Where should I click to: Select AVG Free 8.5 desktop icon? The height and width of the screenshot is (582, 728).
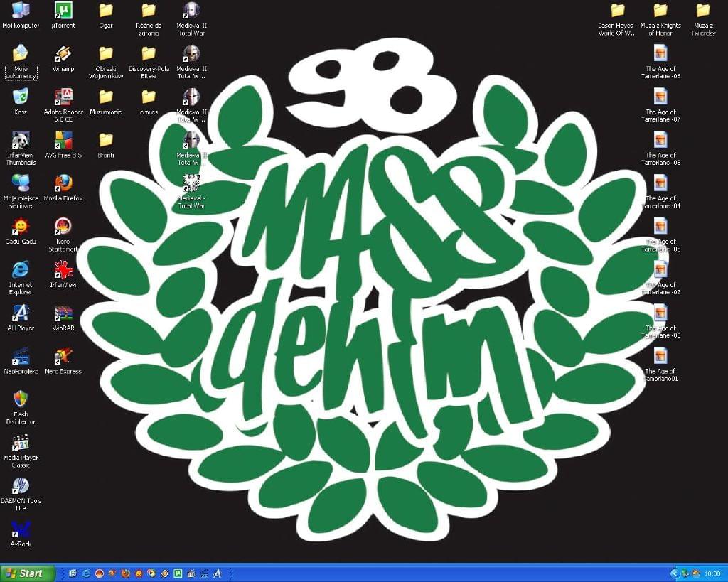[63, 140]
